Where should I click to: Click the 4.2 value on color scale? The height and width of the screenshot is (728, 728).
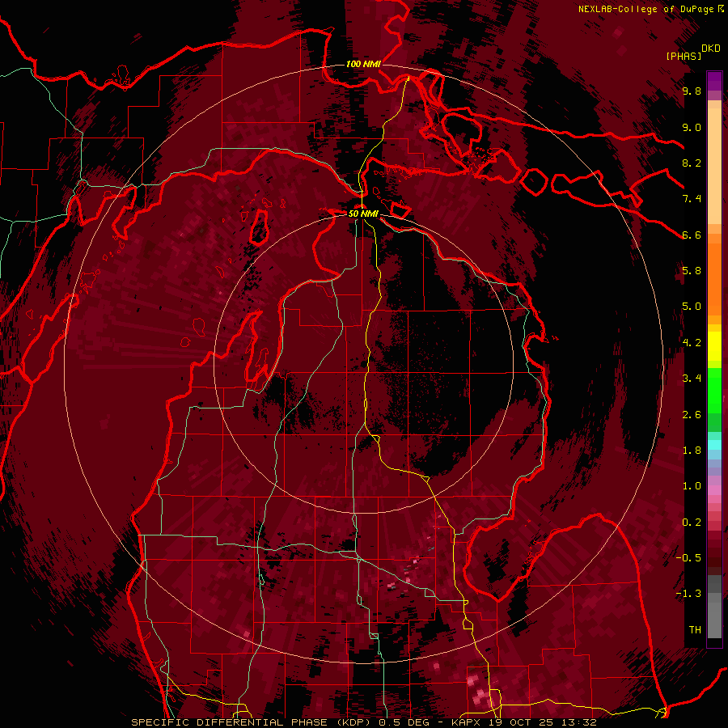pos(692,343)
